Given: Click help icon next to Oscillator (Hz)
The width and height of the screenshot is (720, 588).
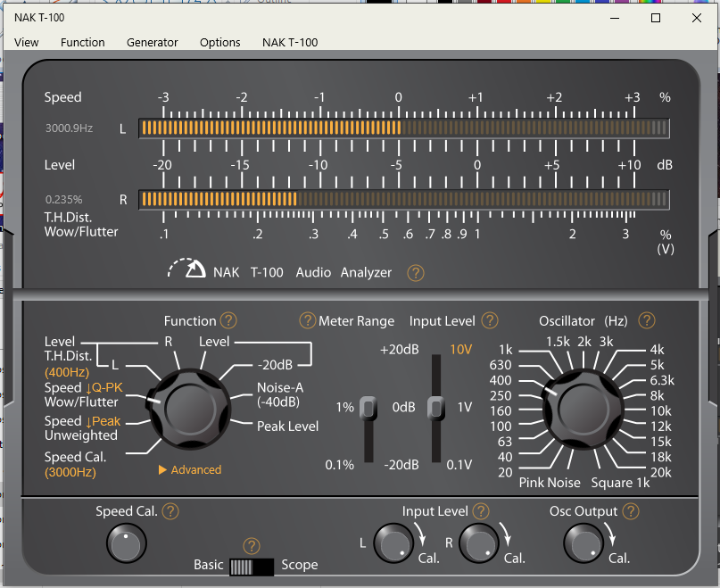Looking at the screenshot, I should pos(647,320).
